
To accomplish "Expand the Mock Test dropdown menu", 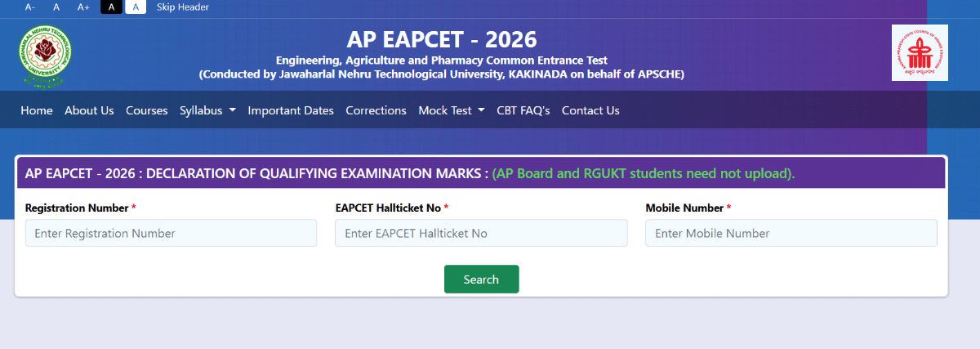I will point(452,110).
